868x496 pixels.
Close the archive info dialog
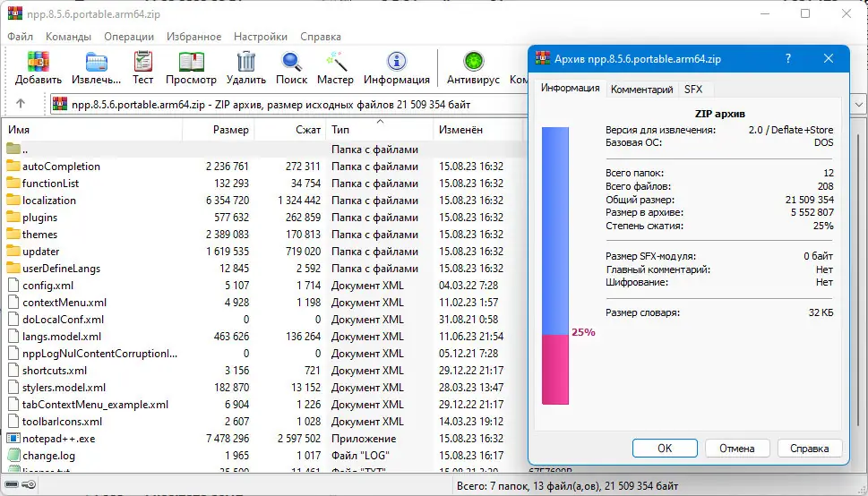pyautogui.click(x=829, y=58)
